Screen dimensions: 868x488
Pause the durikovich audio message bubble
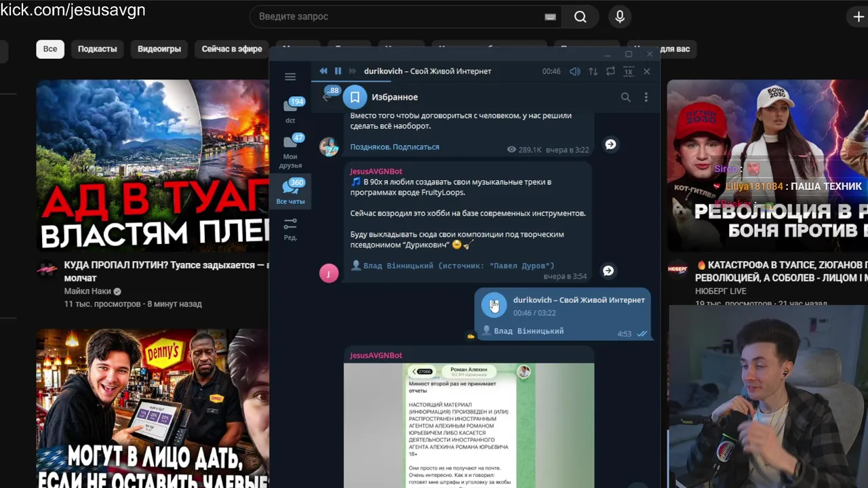pyautogui.click(x=494, y=305)
